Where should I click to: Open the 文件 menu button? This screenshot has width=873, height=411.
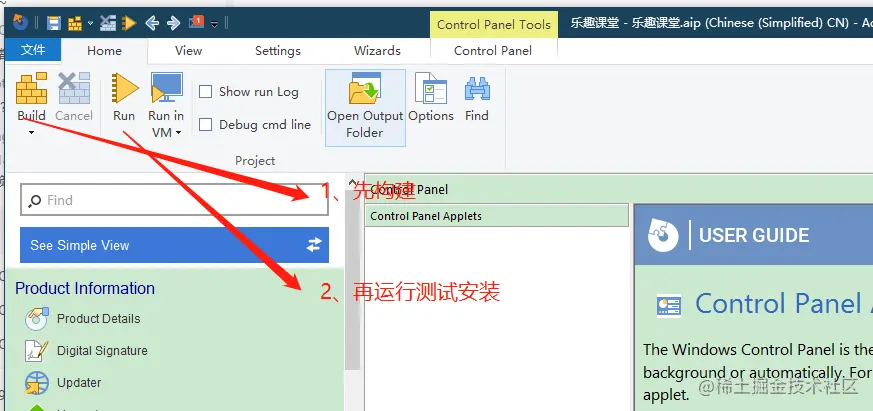click(33, 50)
